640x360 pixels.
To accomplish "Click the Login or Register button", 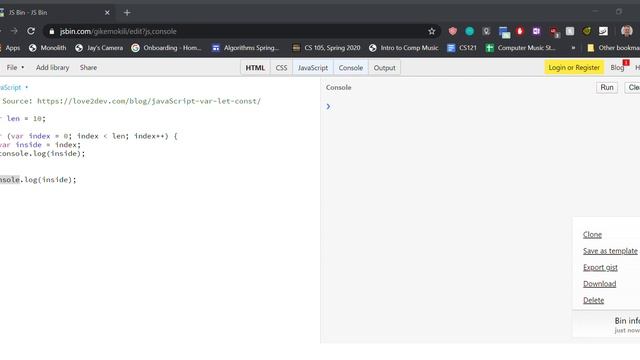I will click(574, 67).
